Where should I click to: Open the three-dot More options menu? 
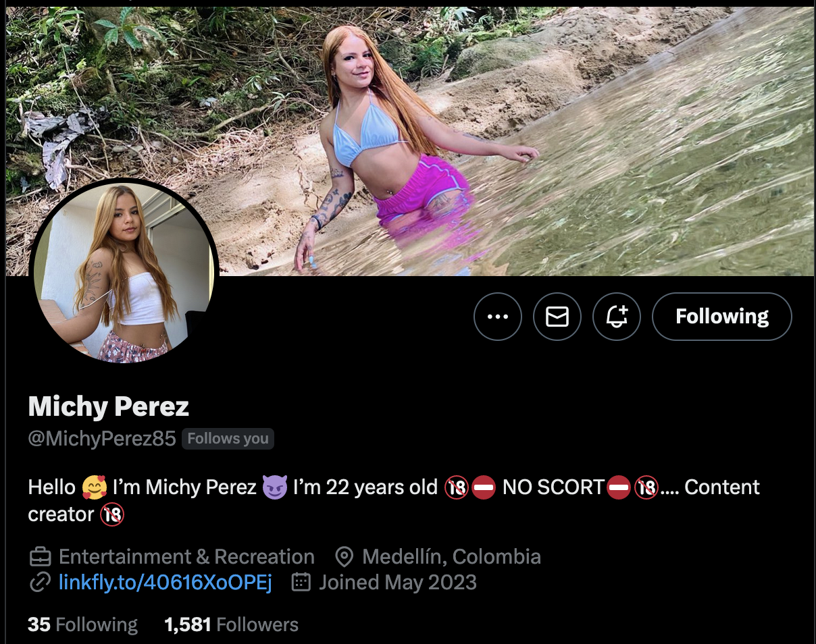[x=498, y=317]
